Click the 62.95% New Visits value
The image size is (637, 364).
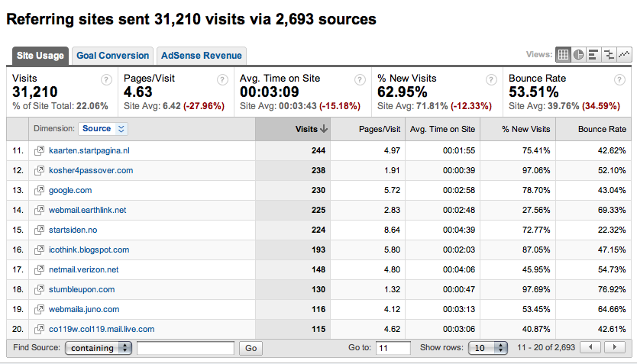click(x=403, y=92)
